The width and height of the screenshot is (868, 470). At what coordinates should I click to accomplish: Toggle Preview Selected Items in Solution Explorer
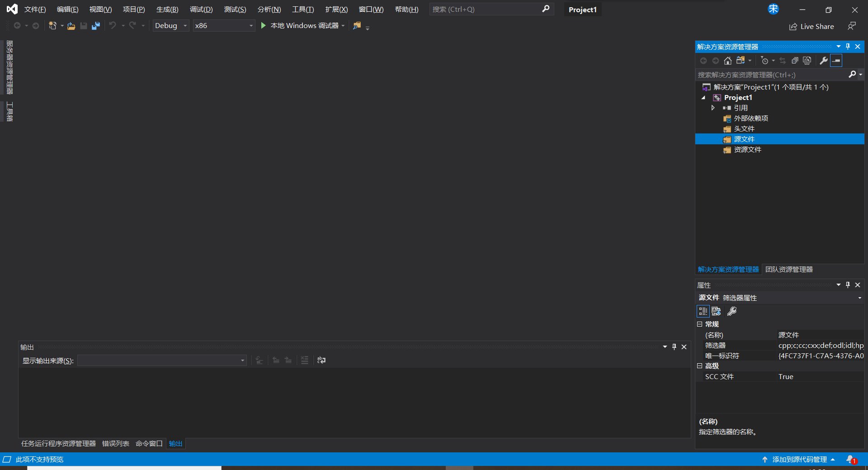[836, 61]
